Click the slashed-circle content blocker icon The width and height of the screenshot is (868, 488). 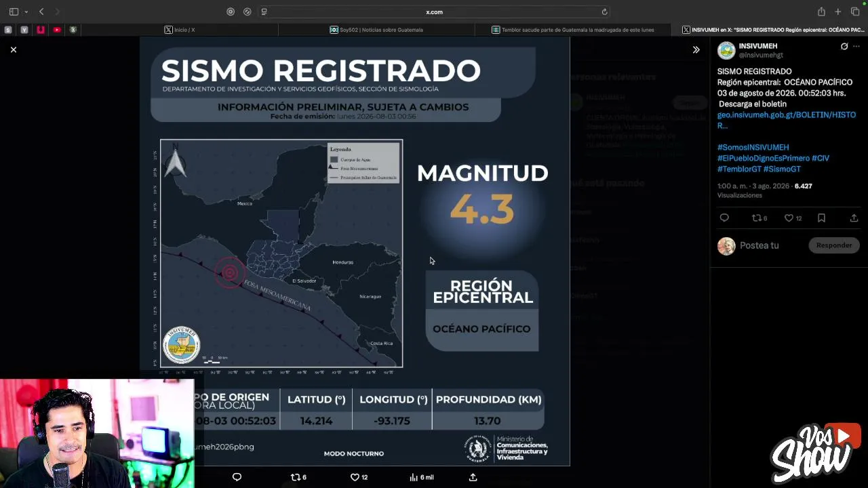(247, 12)
